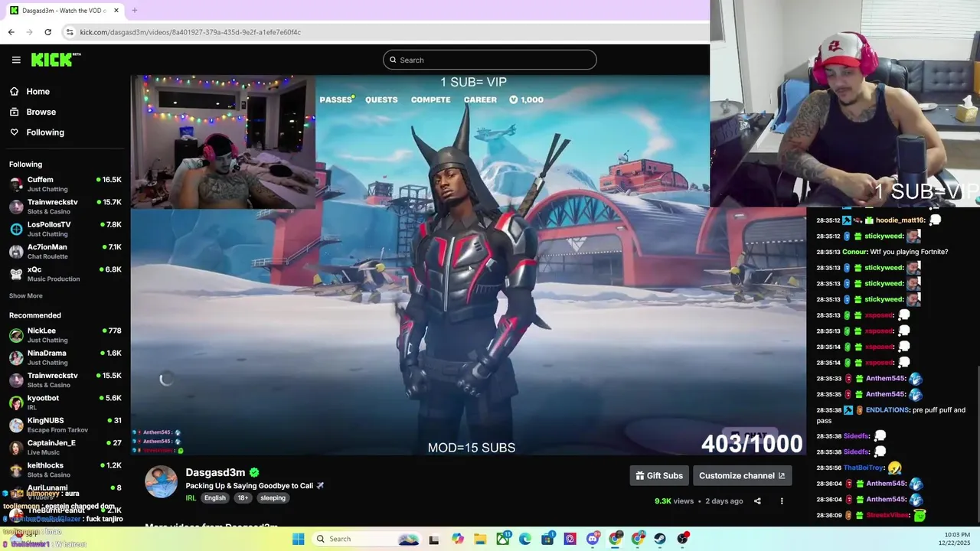Open Copilot from the taskbar
980x551 pixels.
pyautogui.click(x=458, y=539)
